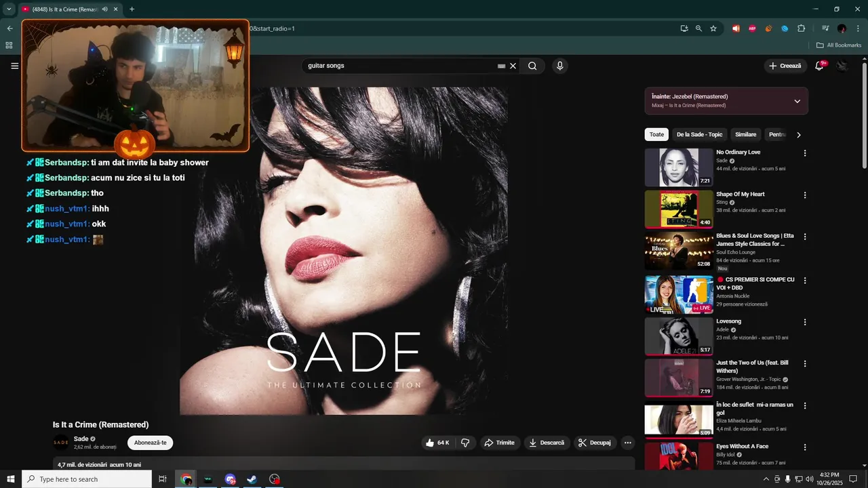
Task: Click the Abonează-te subscribe button
Action: (151, 443)
